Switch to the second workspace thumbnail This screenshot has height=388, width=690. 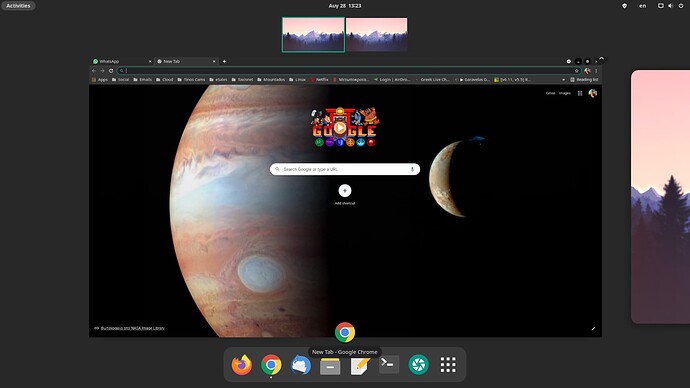(x=377, y=35)
